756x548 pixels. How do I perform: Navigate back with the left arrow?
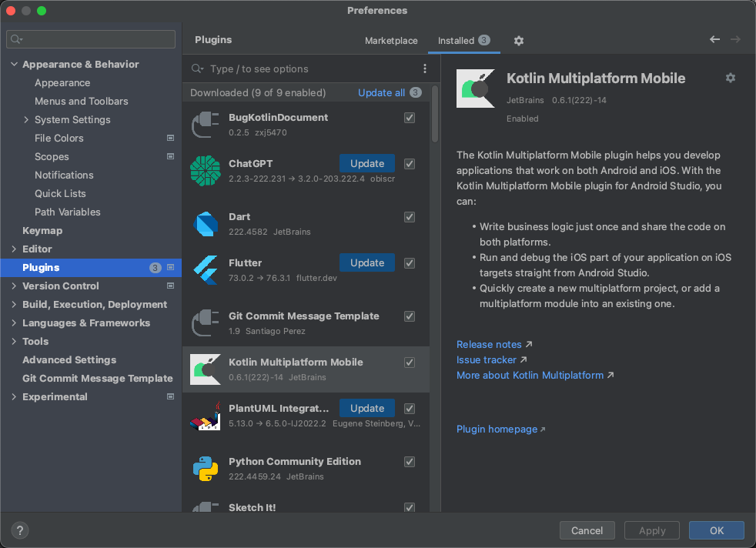pos(714,39)
